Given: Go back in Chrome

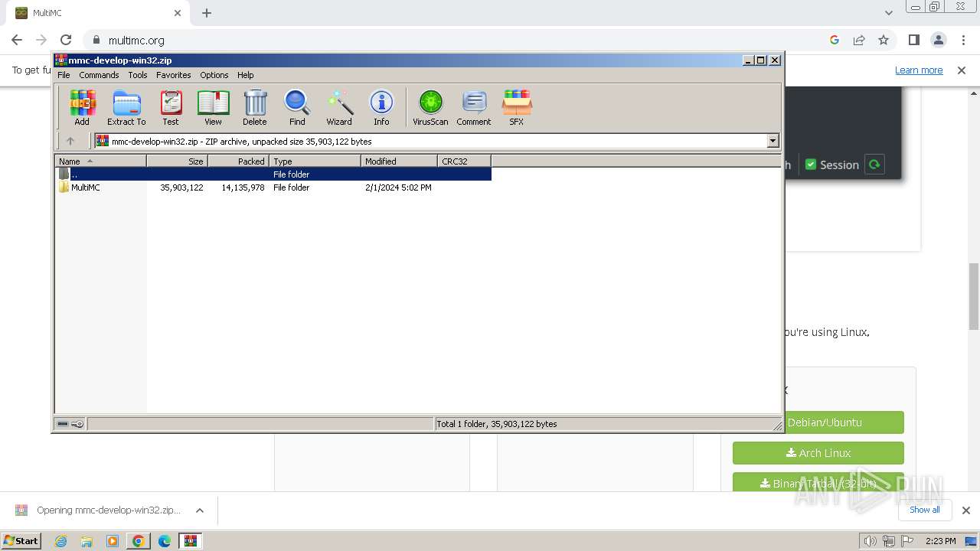Looking at the screenshot, I should [17, 40].
